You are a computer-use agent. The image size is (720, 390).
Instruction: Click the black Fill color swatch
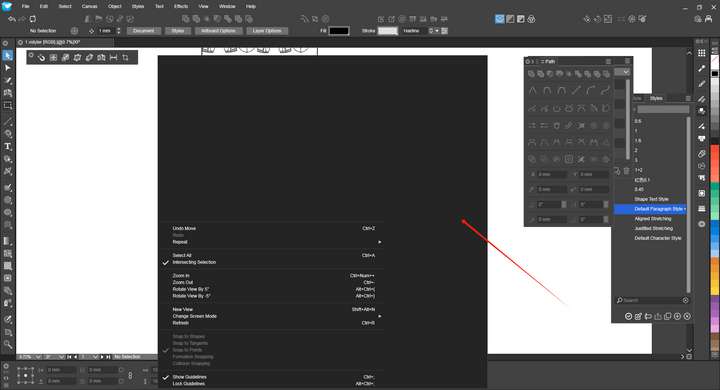(339, 31)
